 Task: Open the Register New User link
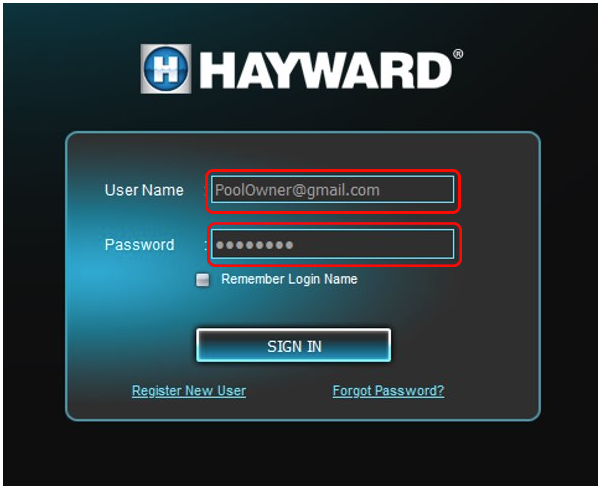click(189, 392)
